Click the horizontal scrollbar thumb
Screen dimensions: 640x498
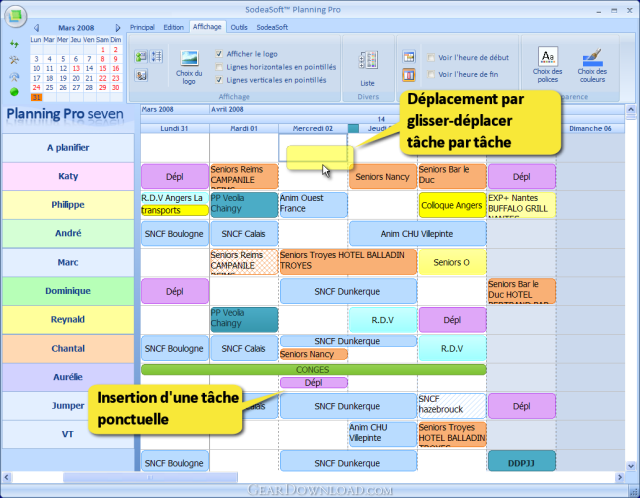(150, 477)
